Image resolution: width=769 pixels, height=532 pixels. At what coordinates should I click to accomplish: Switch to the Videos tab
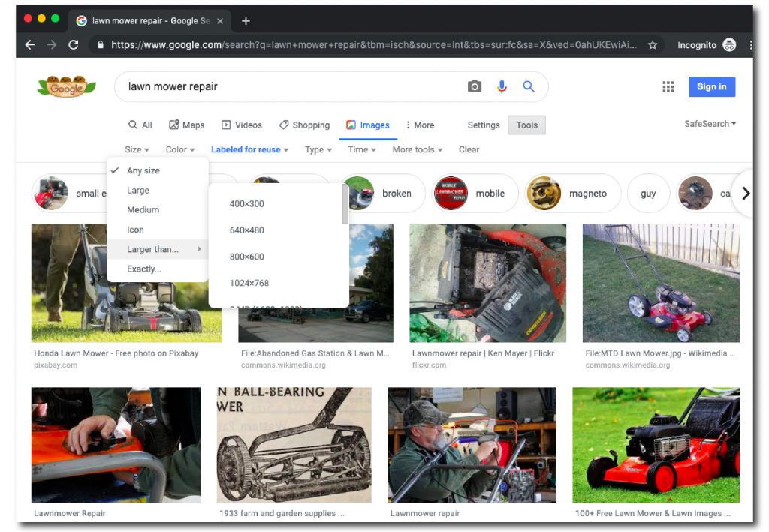click(x=242, y=125)
